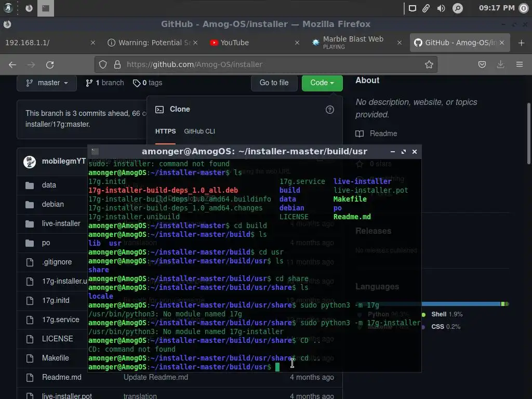Open the 17g.service file
This screenshot has width=532, height=399.
[x=60, y=320]
